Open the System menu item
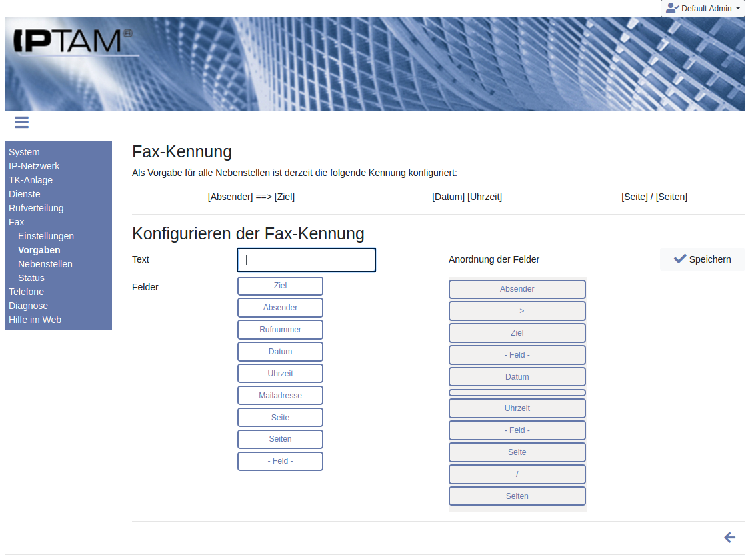 click(x=24, y=152)
